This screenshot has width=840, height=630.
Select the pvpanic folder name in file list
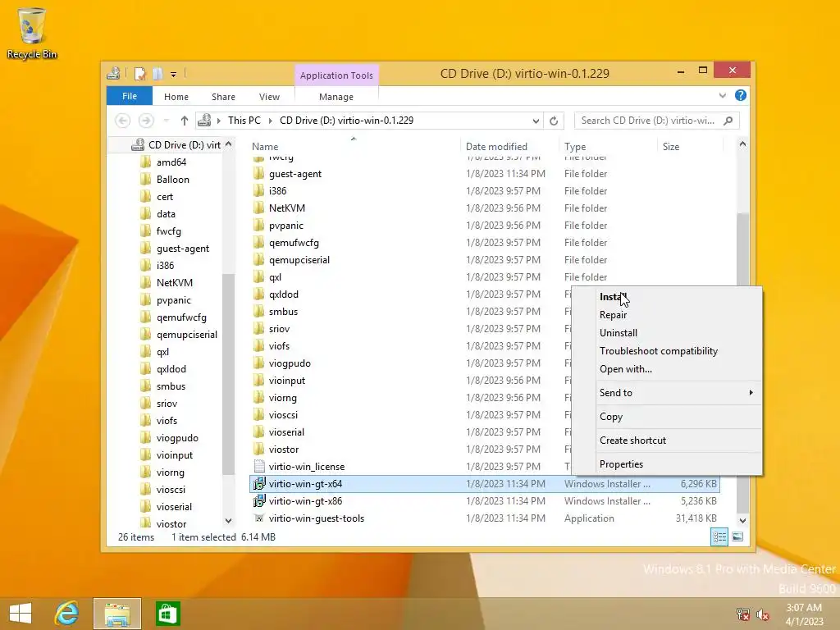tap(286, 226)
